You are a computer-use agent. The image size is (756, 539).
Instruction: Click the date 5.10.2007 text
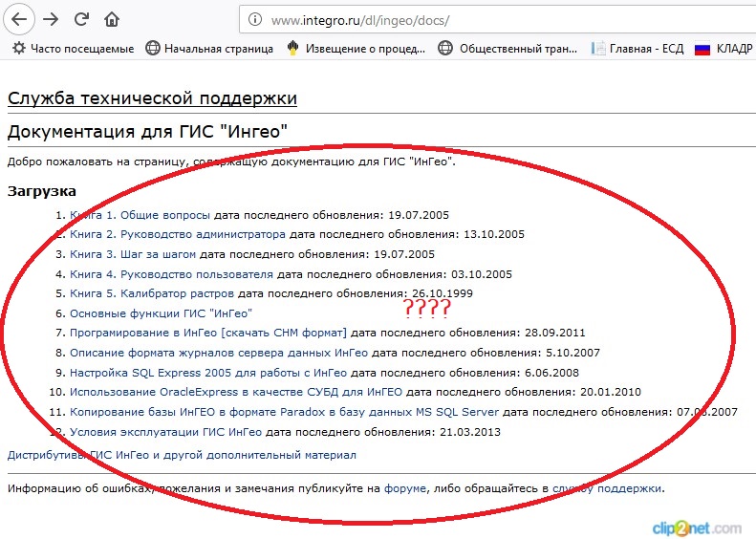pos(572,353)
